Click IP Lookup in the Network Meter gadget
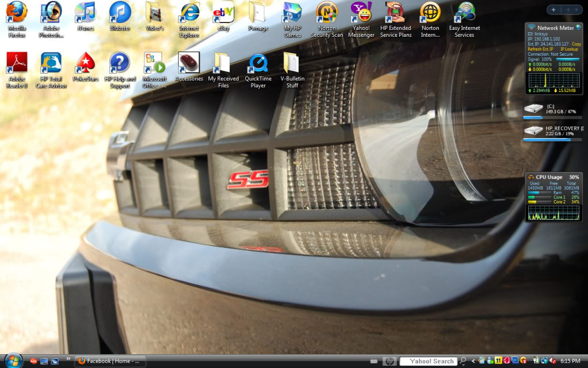 [x=568, y=49]
